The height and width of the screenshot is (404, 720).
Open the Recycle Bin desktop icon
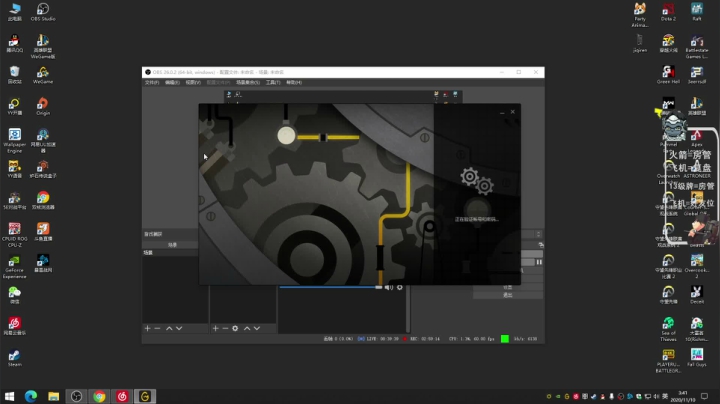(14, 75)
